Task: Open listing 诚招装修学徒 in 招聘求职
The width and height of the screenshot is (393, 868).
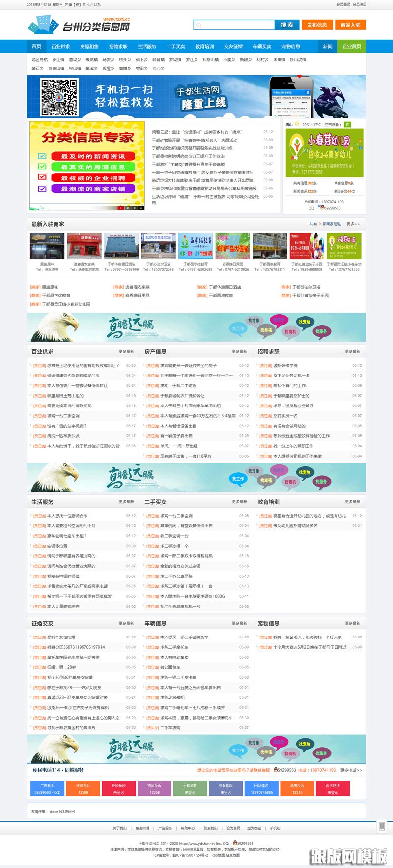Action: point(285,366)
